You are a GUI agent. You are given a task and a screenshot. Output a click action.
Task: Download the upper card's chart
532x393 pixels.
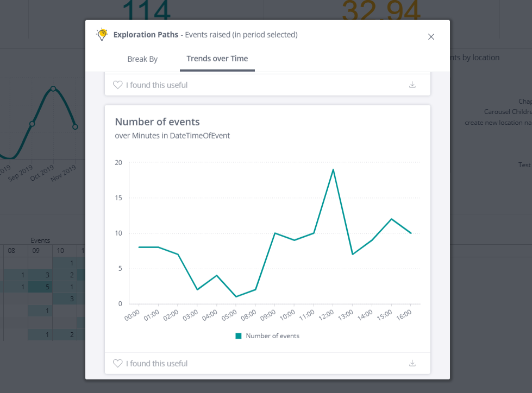click(x=412, y=85)
